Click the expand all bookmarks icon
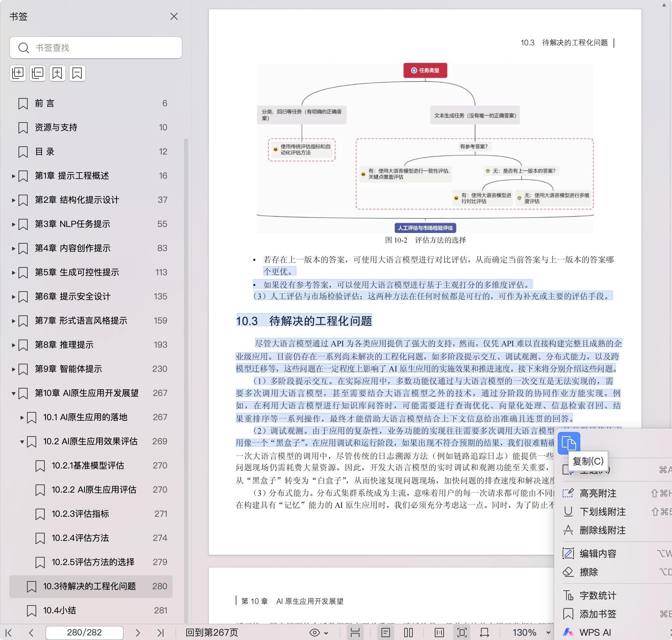 18,73
